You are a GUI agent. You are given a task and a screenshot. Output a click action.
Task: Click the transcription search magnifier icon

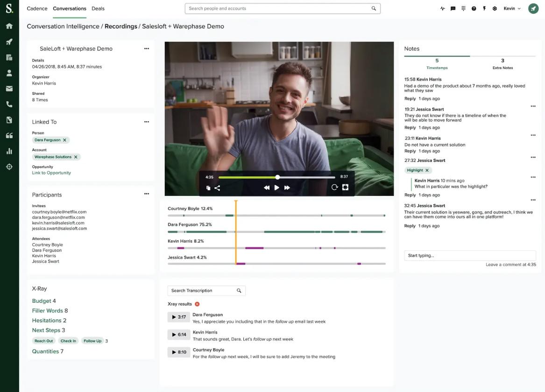point(239,291)
